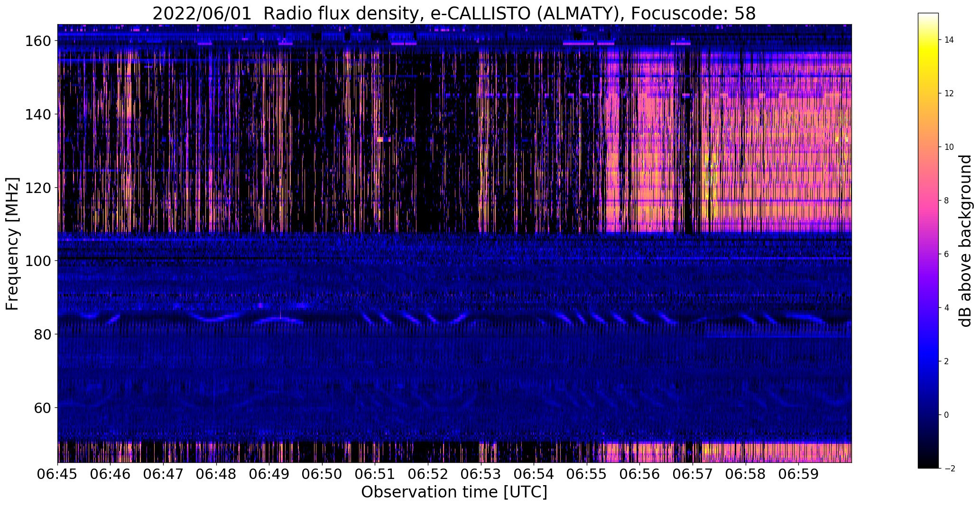Click the 100 frequency tick label
Viewport: 980px width, 506px height.
click(x=37, y=261)
